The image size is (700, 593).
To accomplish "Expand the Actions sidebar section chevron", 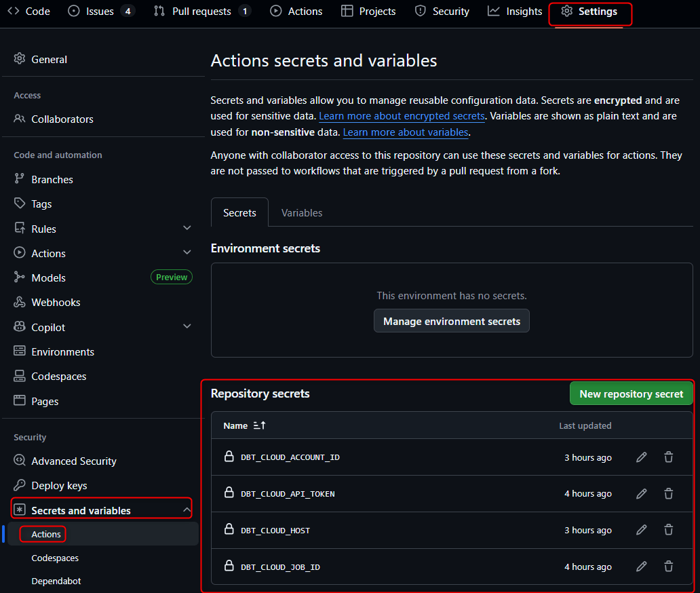I will point(187,253).
